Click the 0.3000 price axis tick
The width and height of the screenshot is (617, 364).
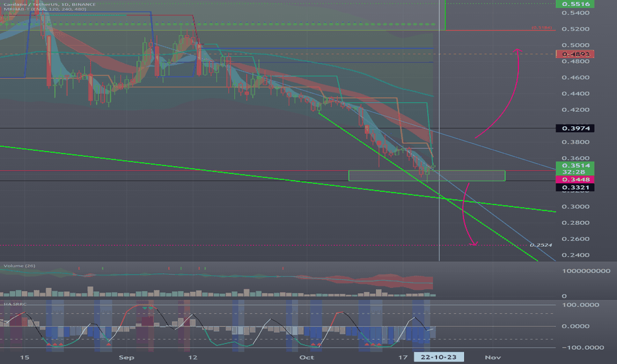coord(575,206)
